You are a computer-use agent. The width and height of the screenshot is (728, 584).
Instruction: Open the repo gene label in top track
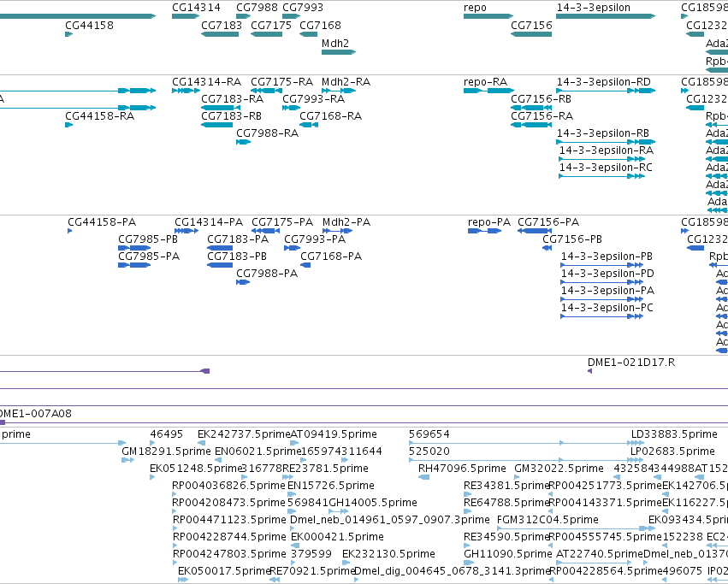click(x=475, y=8)
